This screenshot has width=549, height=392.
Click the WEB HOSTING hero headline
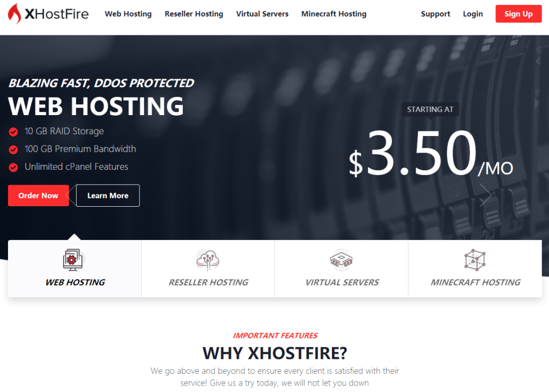coord(96,107)
